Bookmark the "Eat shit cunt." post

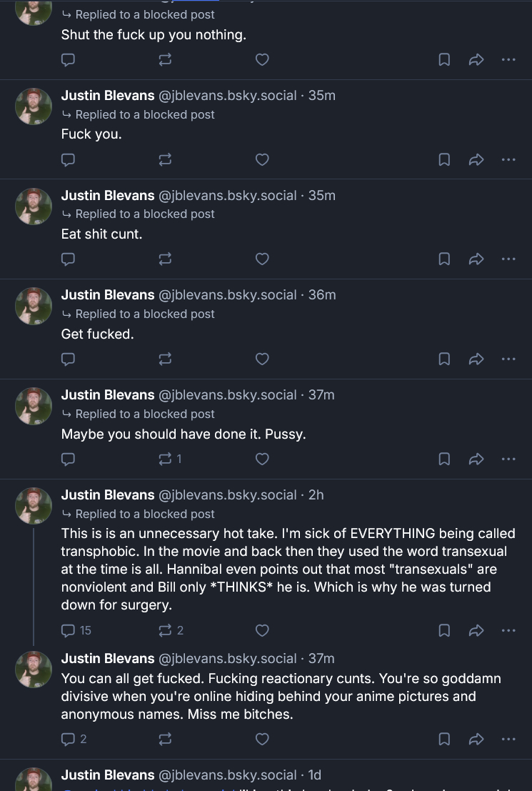tap(444, 259)
